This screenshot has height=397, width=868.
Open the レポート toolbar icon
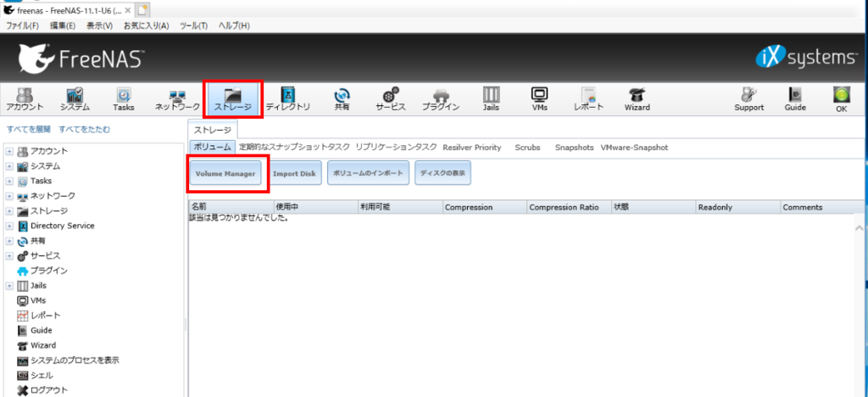[x=588, y=100]
